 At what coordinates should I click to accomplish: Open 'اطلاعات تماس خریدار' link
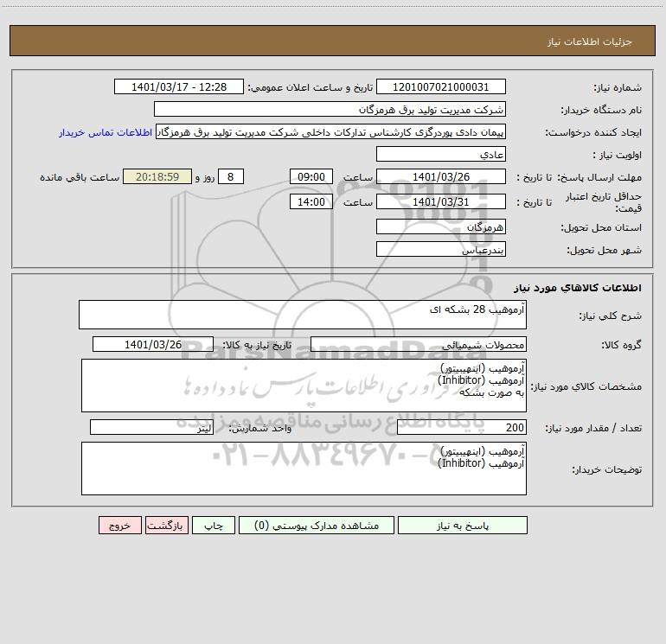(x=106, y=132)
